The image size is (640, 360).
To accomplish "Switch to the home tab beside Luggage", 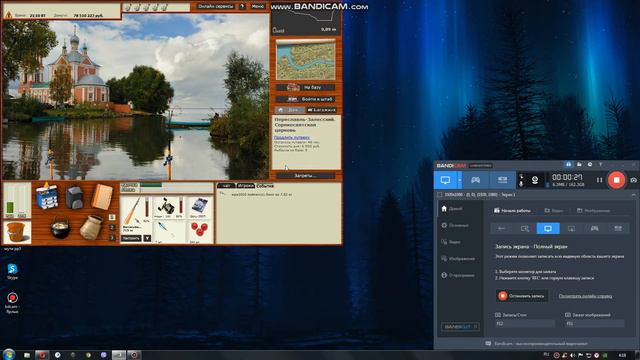I will [290, 110].
